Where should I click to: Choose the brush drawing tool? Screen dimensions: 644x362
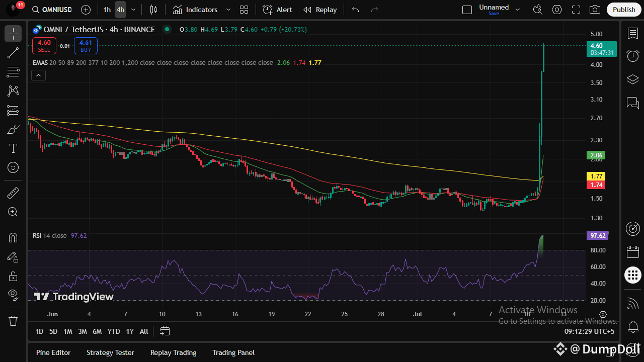point(13,129)
